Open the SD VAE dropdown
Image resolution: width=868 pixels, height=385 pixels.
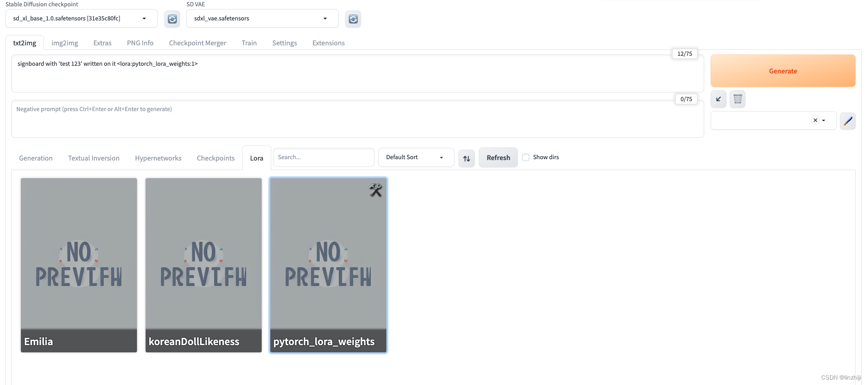(x=263, y=19)
